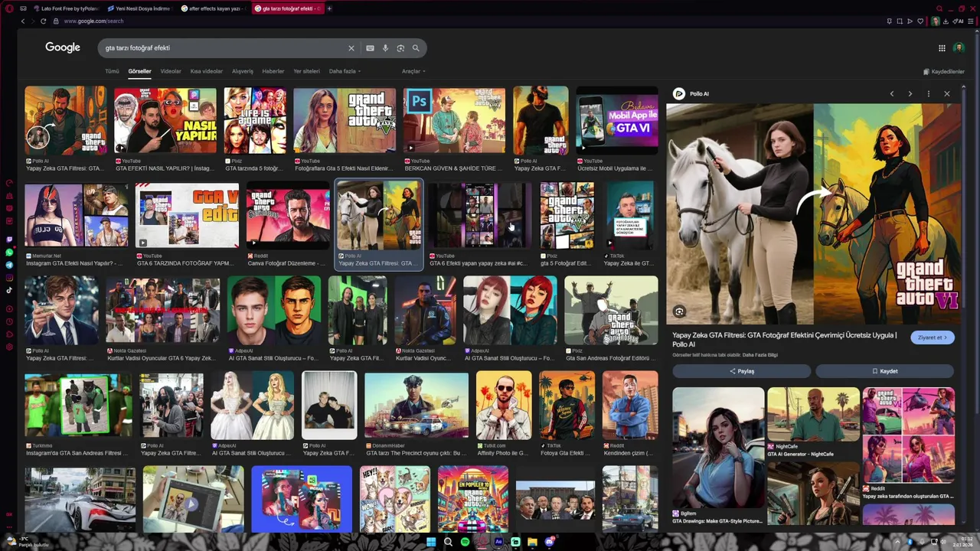Viewport: 980px width, 551px height.
Task: Open Opera downloads icon
Action: 947,21
